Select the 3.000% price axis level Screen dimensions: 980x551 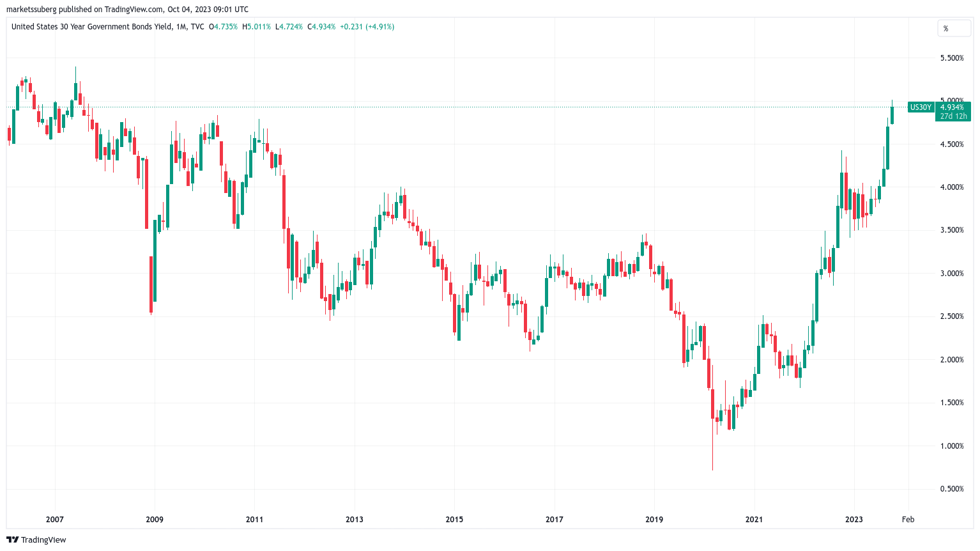click(x=952, y=274)
